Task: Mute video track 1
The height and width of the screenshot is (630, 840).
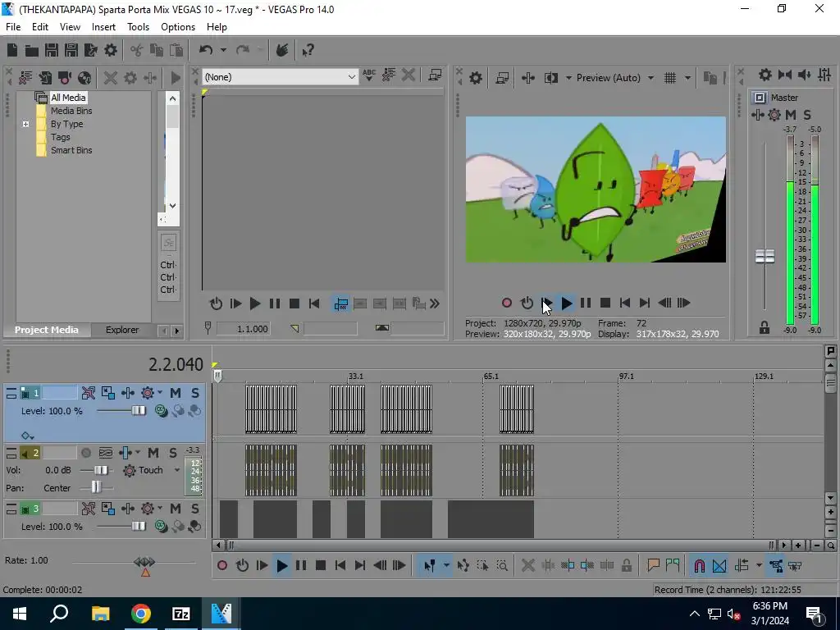Action: [176, 393]
